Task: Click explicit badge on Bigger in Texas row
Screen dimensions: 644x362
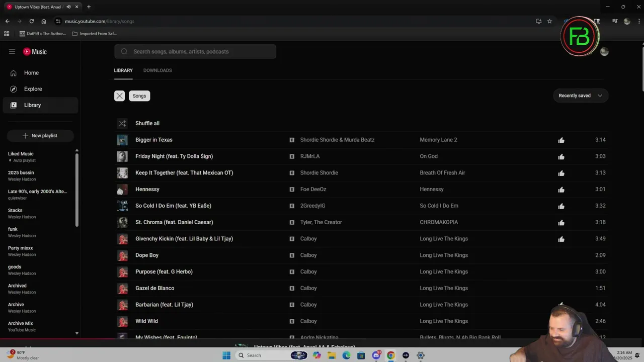Action: click(x=292, y=140)
